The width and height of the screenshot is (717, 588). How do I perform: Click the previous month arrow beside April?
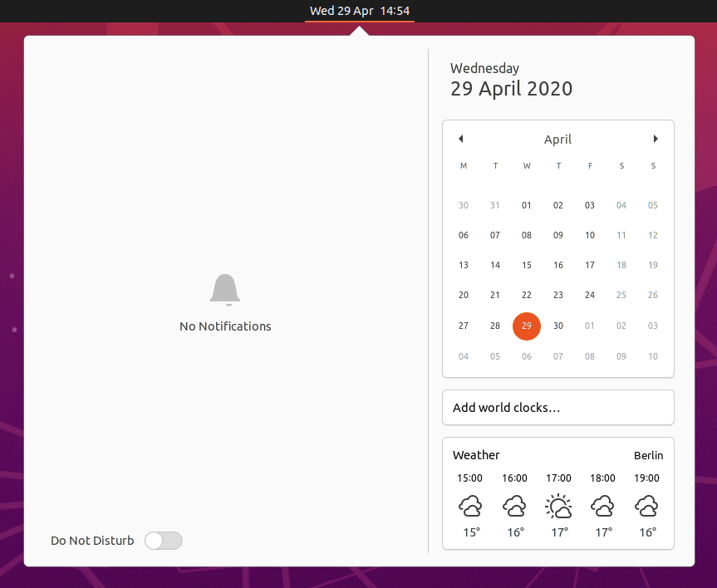point(461,139)
